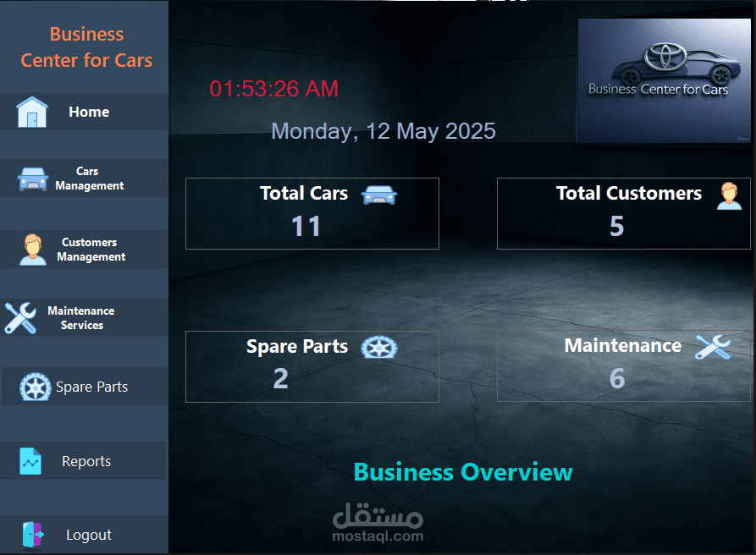Click the Home house icon

32,112
